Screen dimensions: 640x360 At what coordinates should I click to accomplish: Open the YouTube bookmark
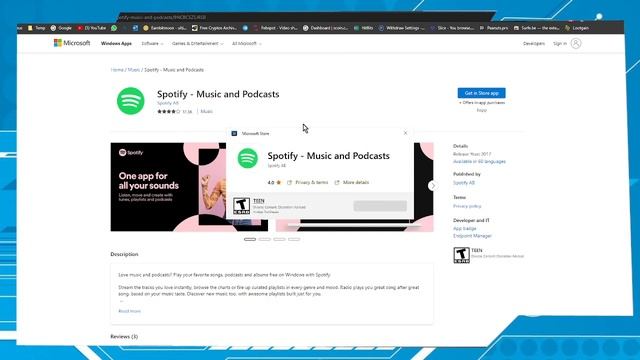92,28
